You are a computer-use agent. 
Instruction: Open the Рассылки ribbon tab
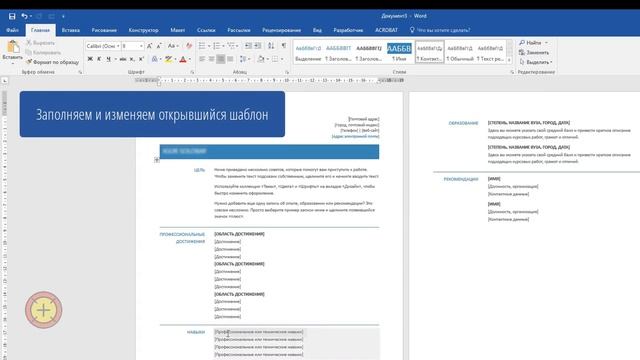tap(239, 30)
